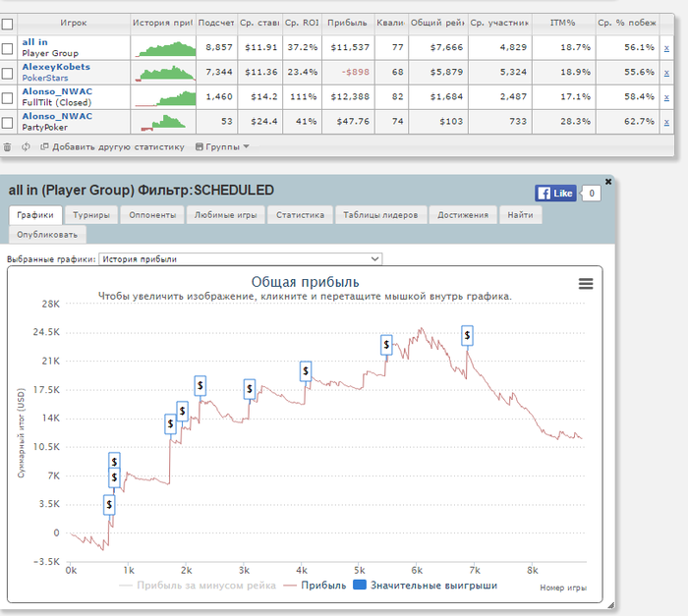Remove Alonso_NWAC PartyPoker row with its x
688x616 pixels.
point(666,122)
